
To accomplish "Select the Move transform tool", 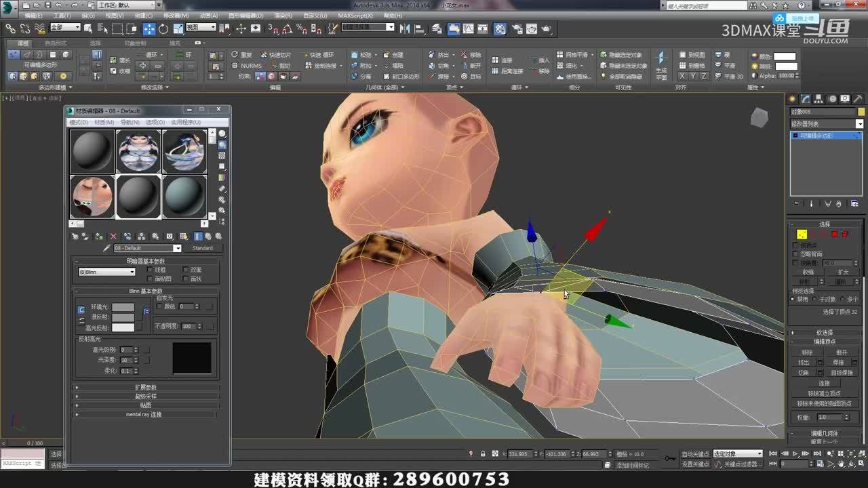I will coord(149,28).
